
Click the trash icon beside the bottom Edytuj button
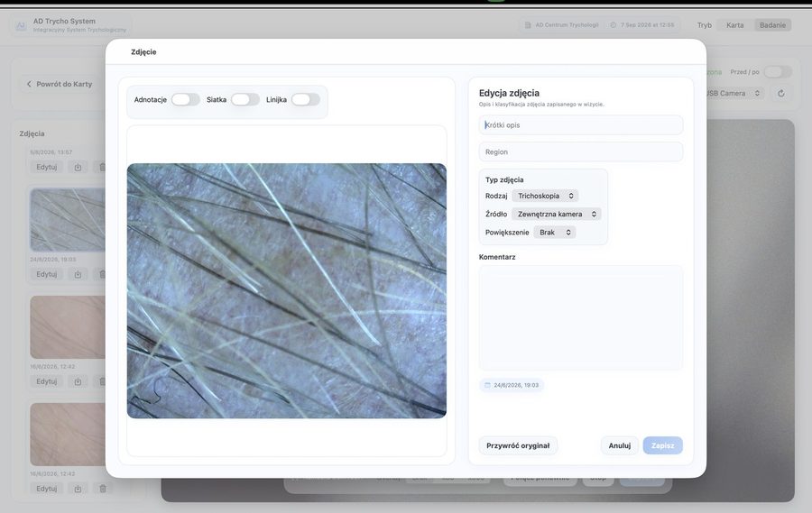coord(103,489)
